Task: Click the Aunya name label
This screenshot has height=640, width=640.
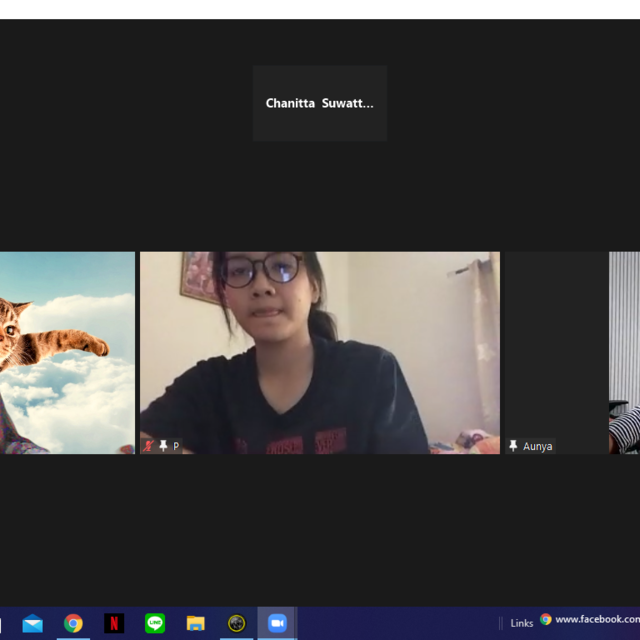Action: coord(537,446)
